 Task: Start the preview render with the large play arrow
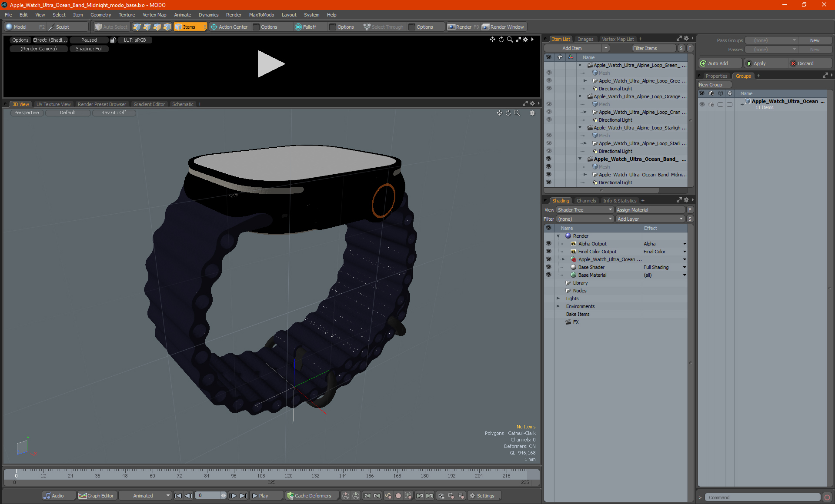tap(271, 64)
